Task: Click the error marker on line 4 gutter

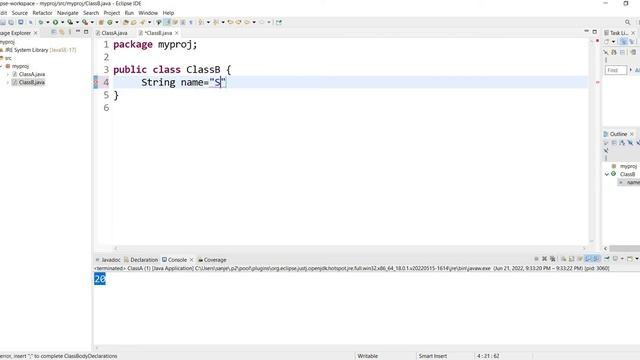Action: 96,82
